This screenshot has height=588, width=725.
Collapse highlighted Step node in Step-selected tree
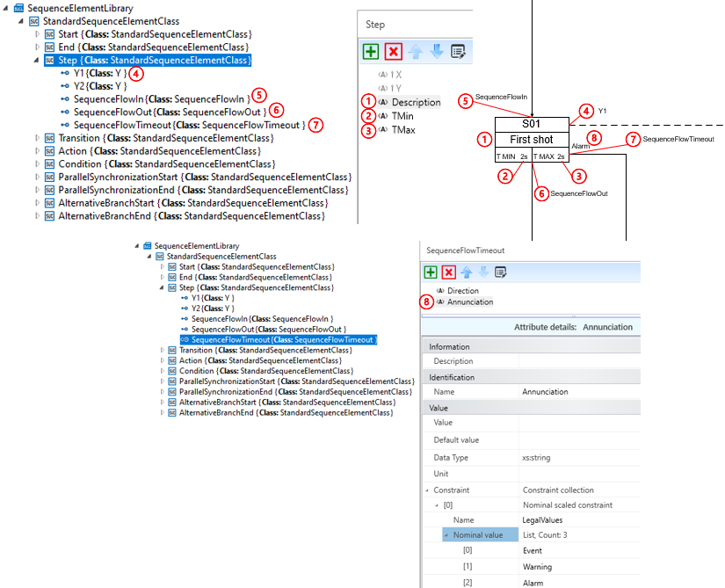[x=37, y=60]
